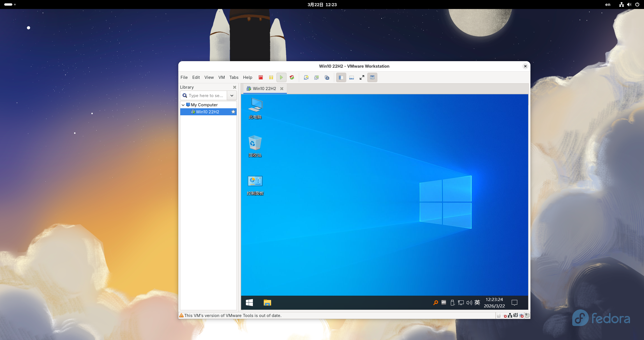
Task: Click the red-green Restart Guest icon
Action: 292,77
